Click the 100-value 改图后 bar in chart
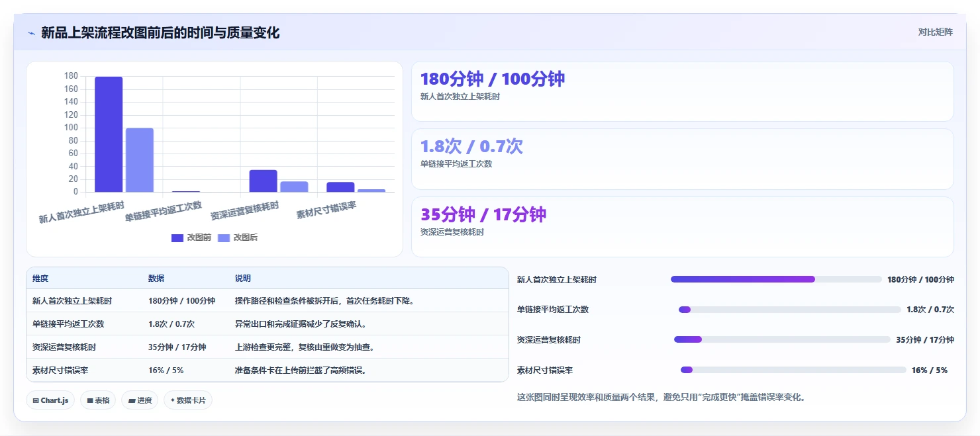980x436 pixels. tap(140, 160)
